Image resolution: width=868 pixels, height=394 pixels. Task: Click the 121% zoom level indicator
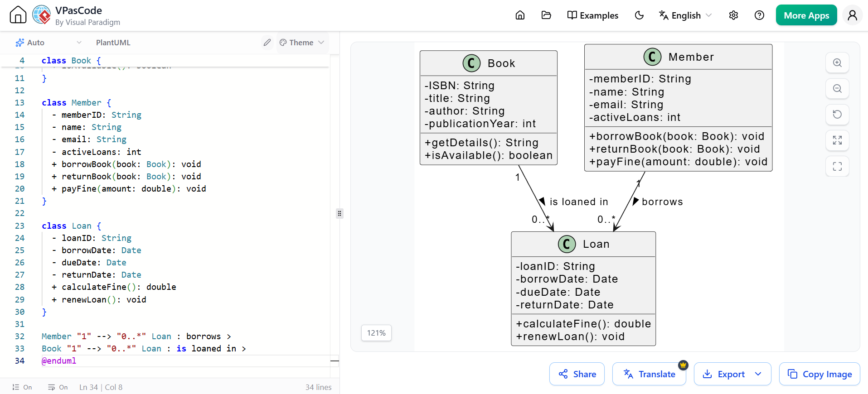[376, 333]
